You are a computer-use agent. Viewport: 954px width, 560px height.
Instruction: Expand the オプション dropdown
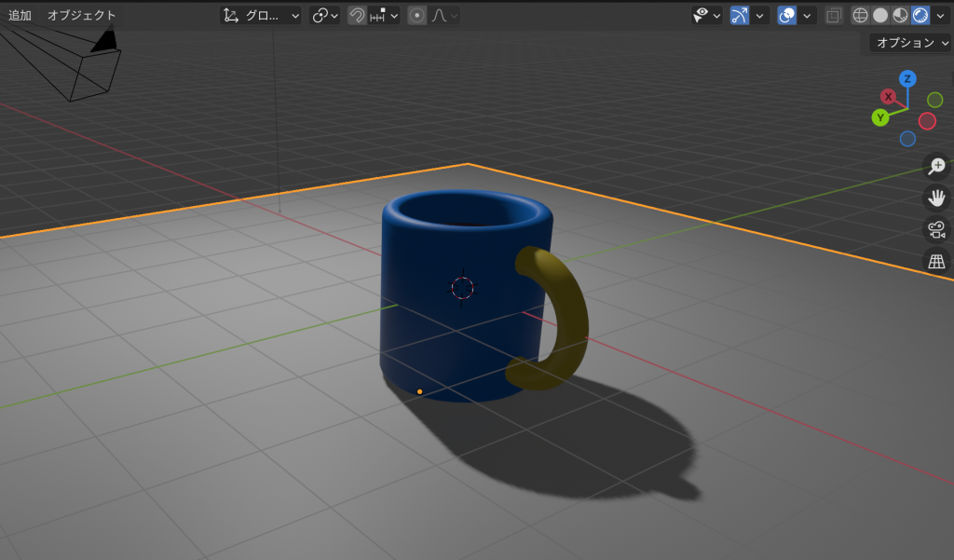click(x=910, y=42)
